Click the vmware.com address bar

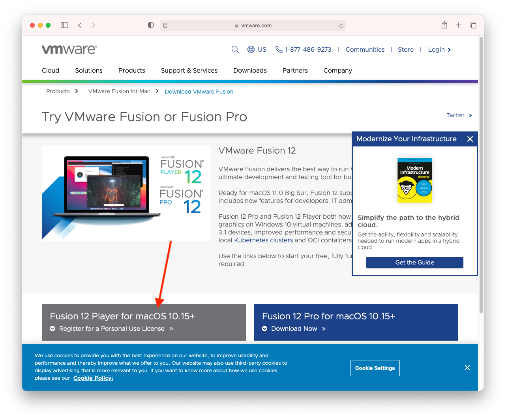[253, 25]
